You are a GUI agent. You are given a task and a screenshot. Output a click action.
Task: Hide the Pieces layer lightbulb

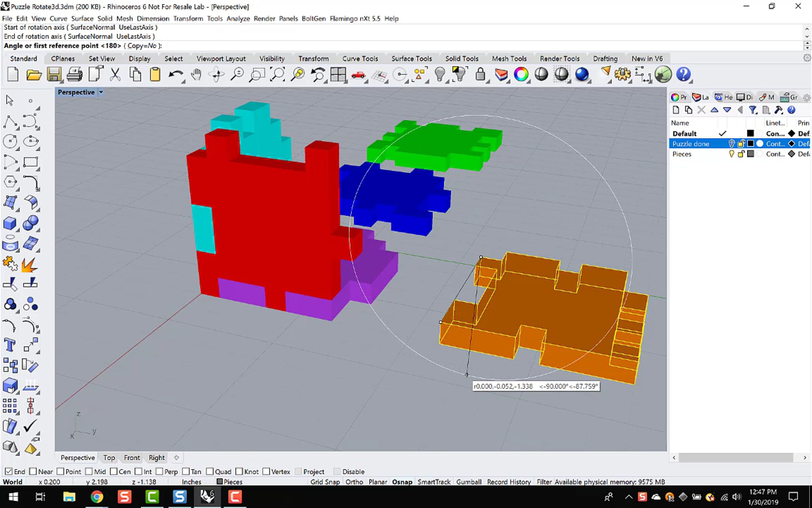click(731, 154)
